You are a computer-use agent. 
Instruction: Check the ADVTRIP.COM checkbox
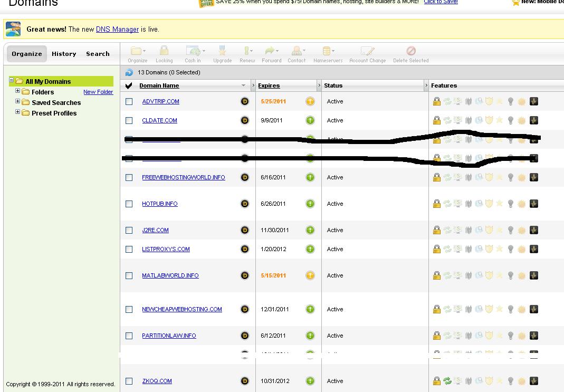[x=129, y=102]
